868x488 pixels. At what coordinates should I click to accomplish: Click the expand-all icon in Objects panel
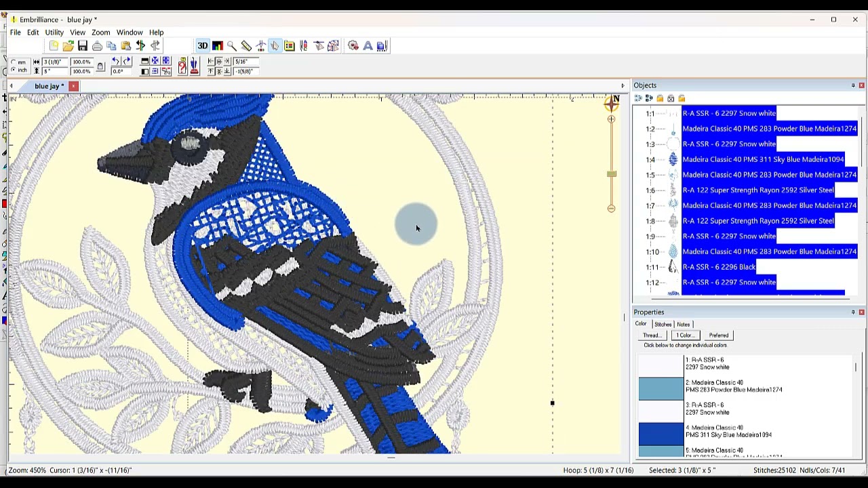pyautogui.click(x=638, y=98)
